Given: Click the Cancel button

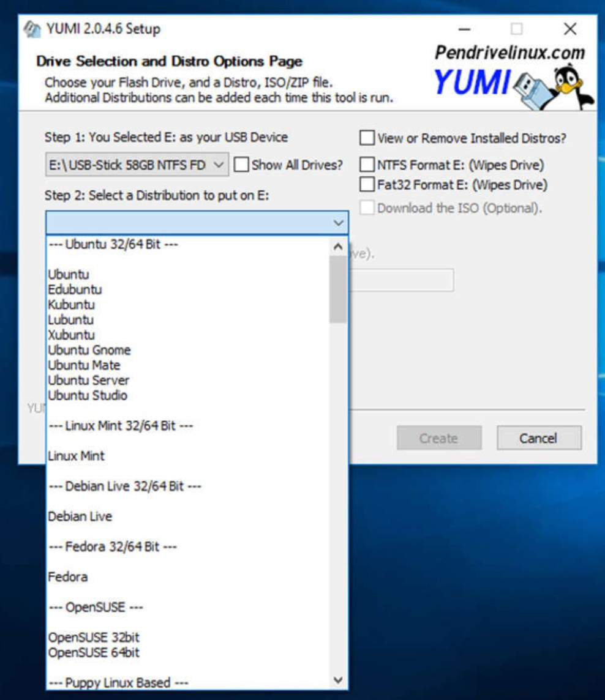Looking at the screenshot, I should pos(539,438).
